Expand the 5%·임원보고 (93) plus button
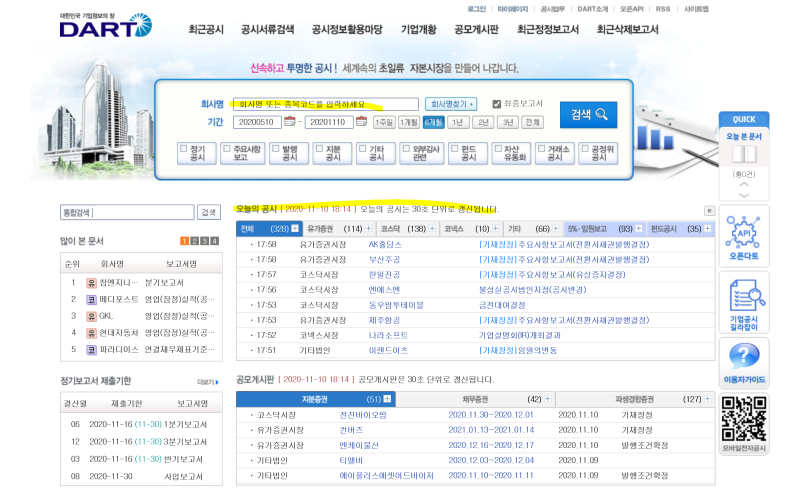Screen dimensions: 800x488 (638, 229)
